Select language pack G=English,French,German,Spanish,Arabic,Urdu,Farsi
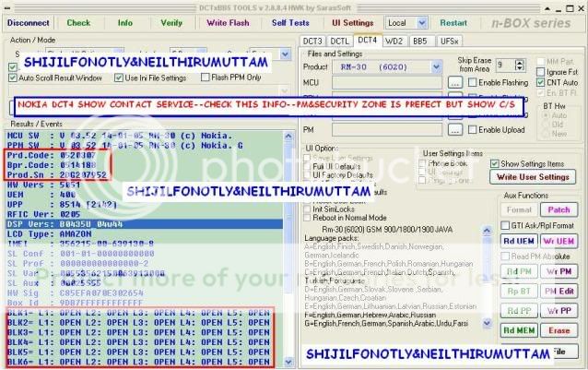Viewport: 588px width, 370px height. point(386,323)
